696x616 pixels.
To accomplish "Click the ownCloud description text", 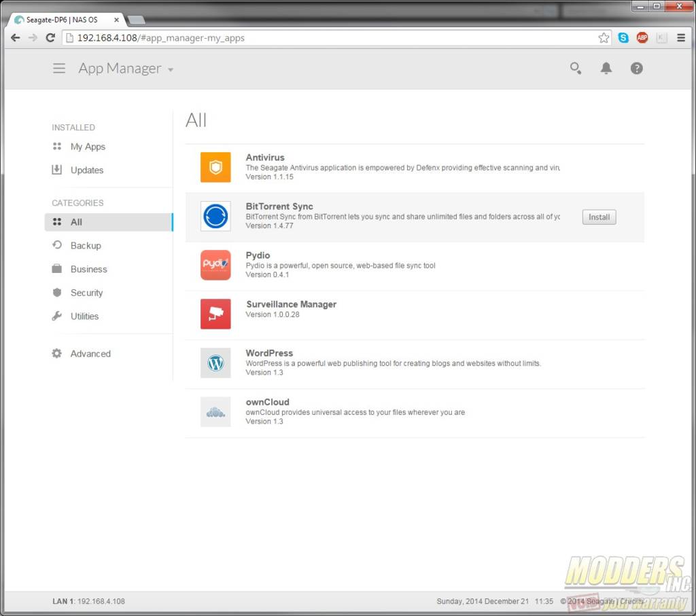I will (355, 412).
